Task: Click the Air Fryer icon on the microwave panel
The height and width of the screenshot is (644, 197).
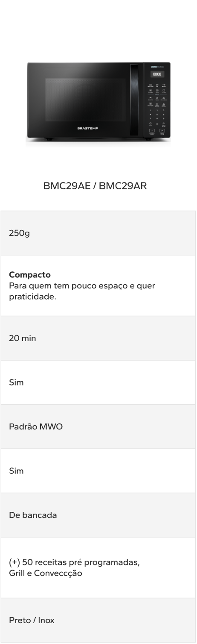Action: point(164,85)
